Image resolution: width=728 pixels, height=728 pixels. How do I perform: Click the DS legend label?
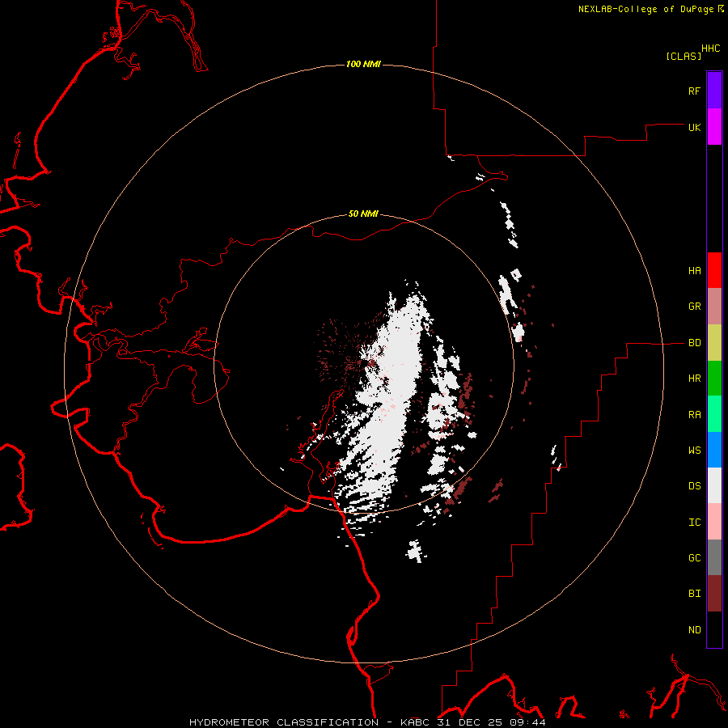pos(695,485)
